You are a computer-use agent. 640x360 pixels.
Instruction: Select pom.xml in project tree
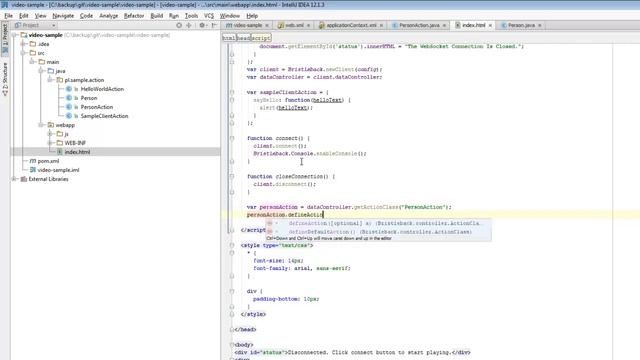(x=48, y=161)
